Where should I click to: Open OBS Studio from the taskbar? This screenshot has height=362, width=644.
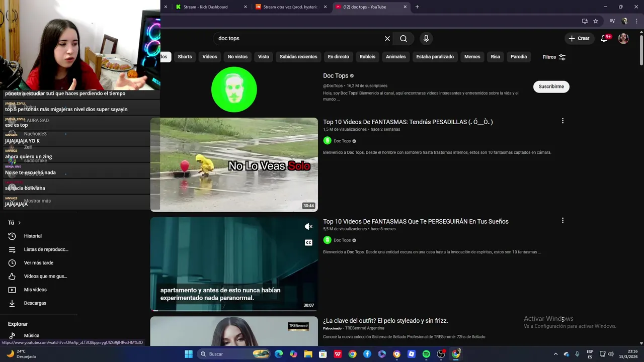[441, 354]
